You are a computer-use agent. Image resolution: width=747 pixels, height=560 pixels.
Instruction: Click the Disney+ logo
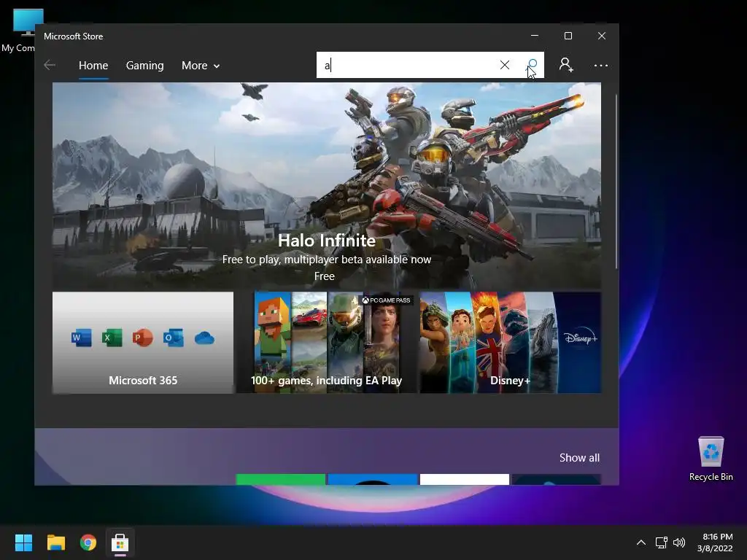(x=580, y=338)
